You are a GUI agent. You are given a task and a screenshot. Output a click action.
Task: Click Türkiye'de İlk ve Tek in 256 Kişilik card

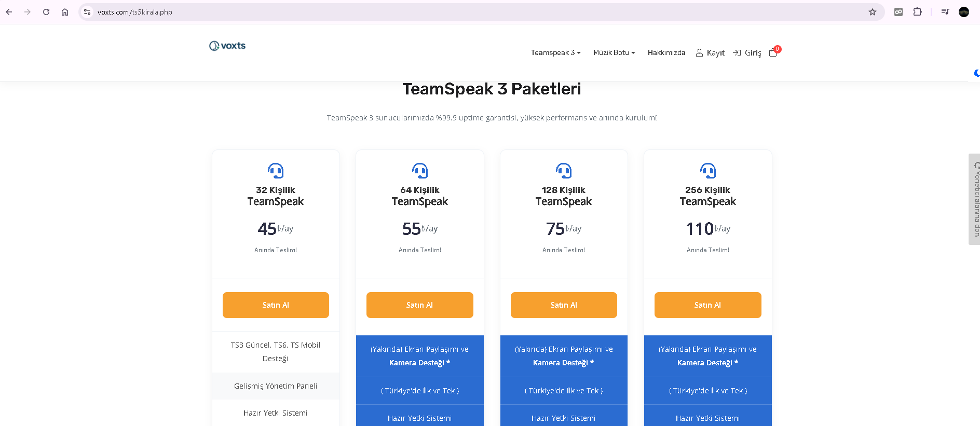(x=708, y=391)
